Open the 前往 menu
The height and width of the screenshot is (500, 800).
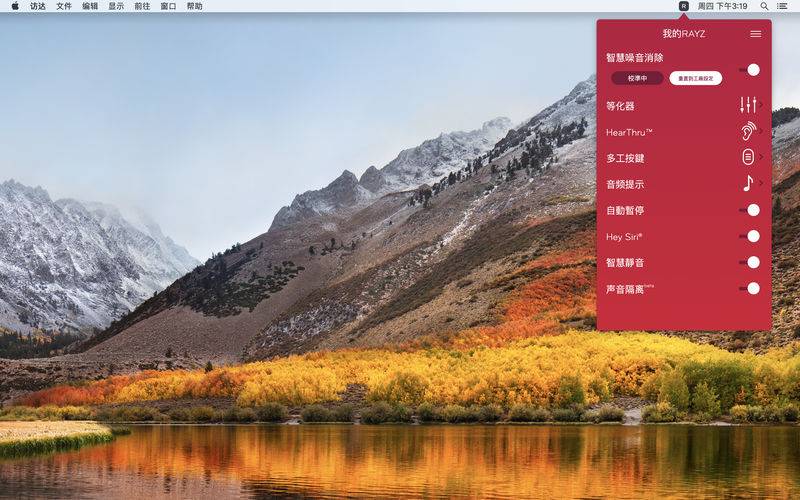point(142,6)
